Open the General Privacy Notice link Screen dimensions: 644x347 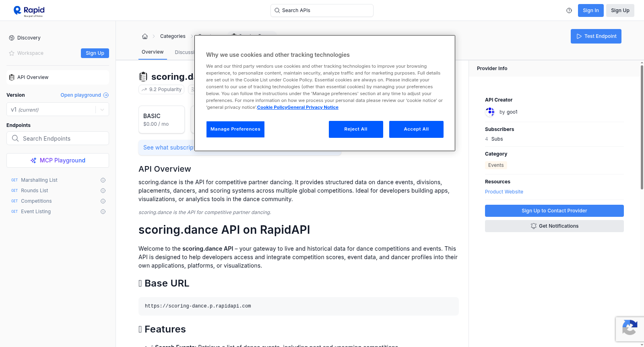(313, 107)
